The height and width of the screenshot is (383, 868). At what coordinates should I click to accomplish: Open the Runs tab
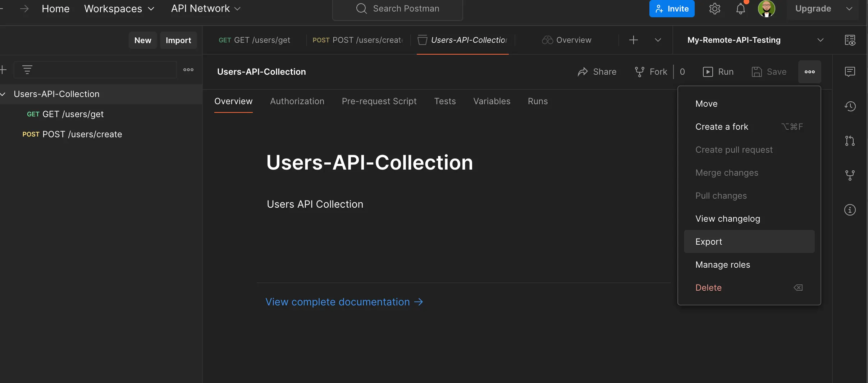pyautogui.click(x=538, y=101)
